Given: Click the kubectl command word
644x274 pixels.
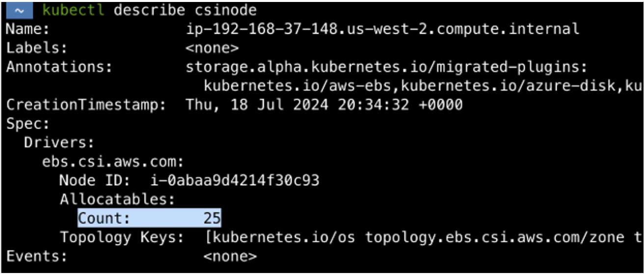Looking at the screenshot, I should [x=73, y=10].
